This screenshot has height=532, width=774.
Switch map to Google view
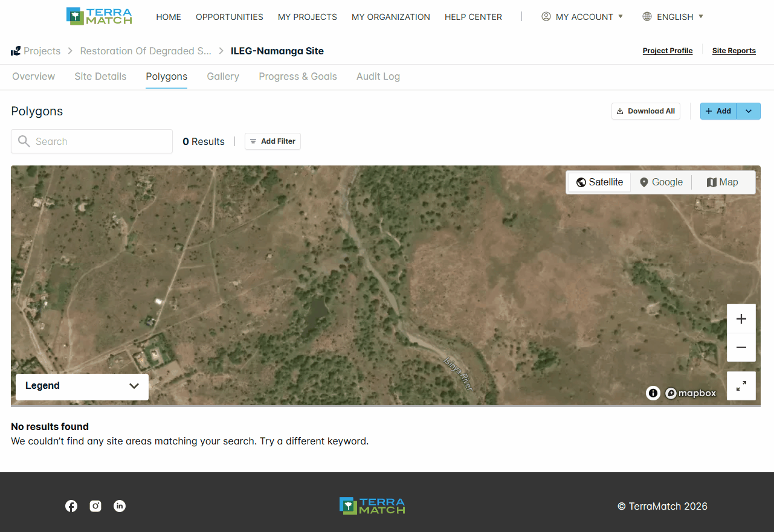[661, 182]
